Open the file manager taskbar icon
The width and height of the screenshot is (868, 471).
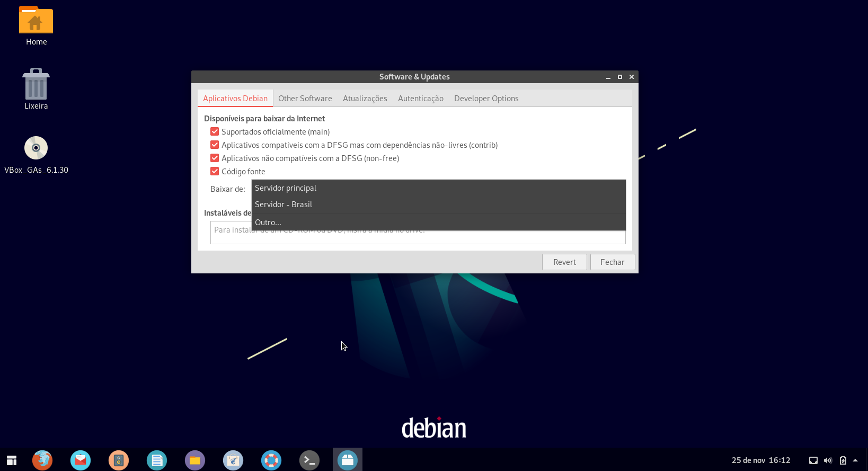pos(195,460)
